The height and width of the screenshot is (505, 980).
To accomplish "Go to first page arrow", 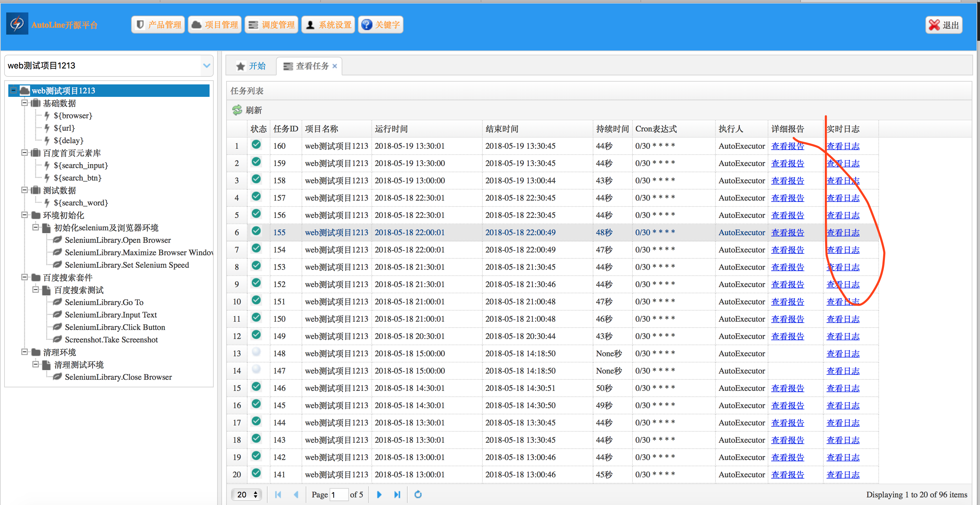I will (x=278, y=494).
